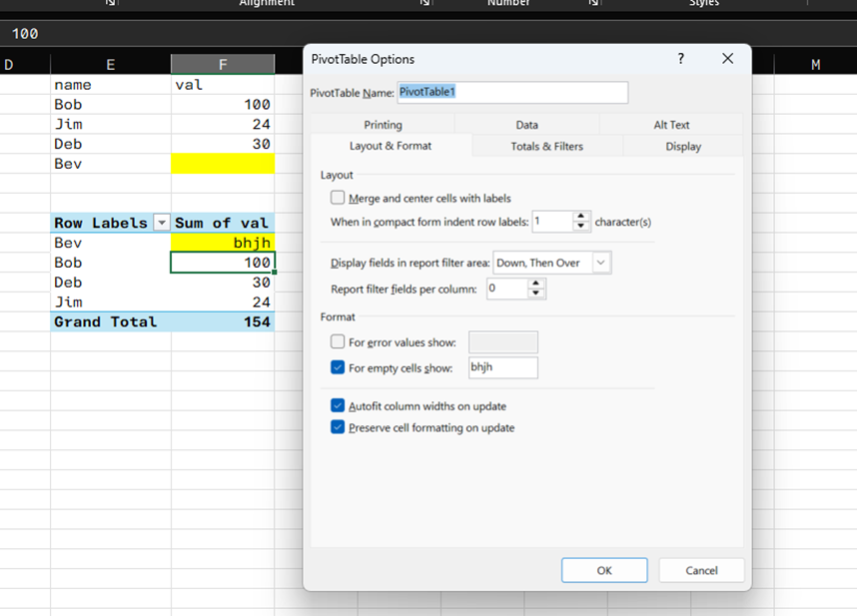This screenshot has width=857, height=616.
Task: Click the Cancel button
Action: coord(701,570)
